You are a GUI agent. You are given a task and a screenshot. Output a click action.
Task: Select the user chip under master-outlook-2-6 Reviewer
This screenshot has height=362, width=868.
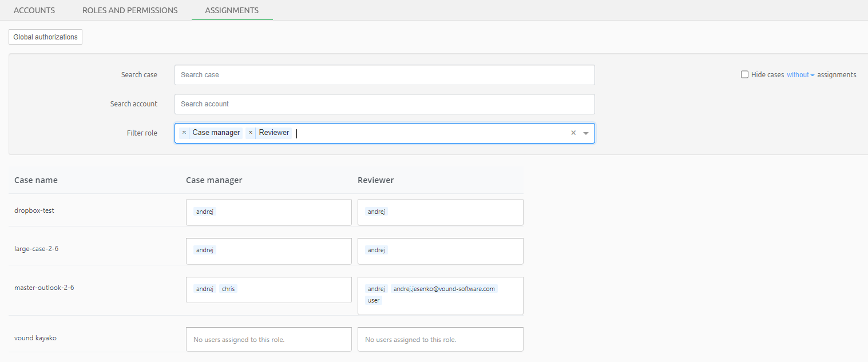[x=373, y=300]
